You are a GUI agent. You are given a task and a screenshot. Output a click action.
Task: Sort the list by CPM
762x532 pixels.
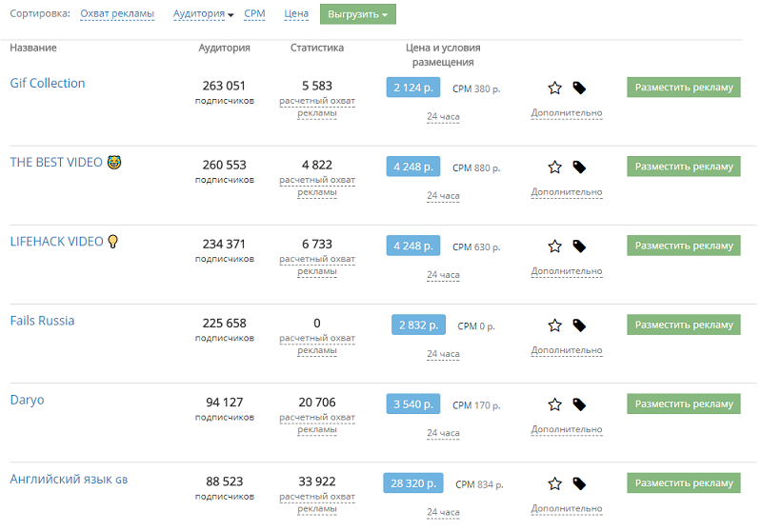click(254, 14)
